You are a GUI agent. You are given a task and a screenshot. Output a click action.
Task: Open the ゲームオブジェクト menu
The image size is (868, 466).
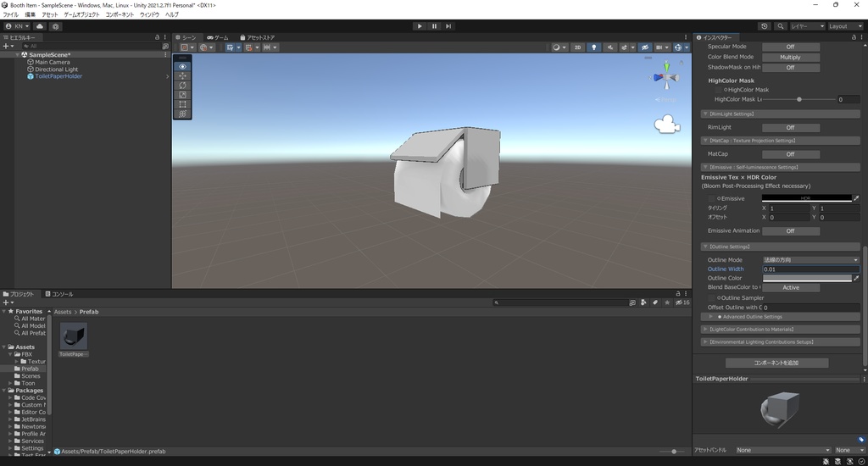click(82, 14)
